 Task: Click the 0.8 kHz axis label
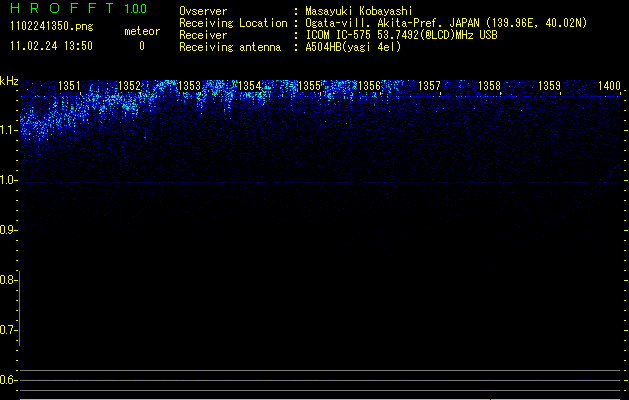pos(8,280)
